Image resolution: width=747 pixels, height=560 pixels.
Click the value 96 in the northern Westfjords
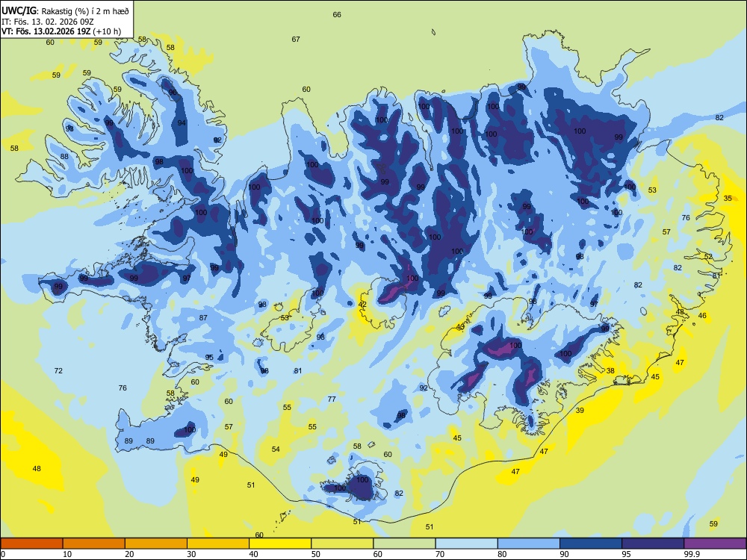173,93
